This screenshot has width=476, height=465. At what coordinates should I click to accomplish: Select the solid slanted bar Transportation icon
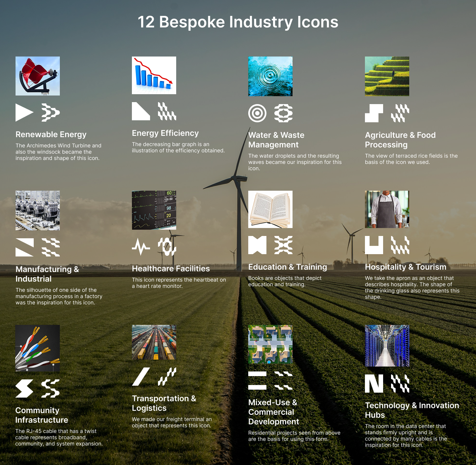coord(141,377)
